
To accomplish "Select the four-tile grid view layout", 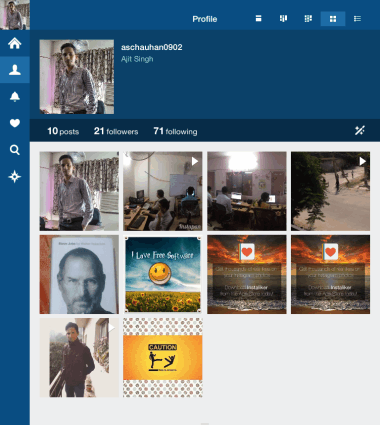I will click(333, 19).
